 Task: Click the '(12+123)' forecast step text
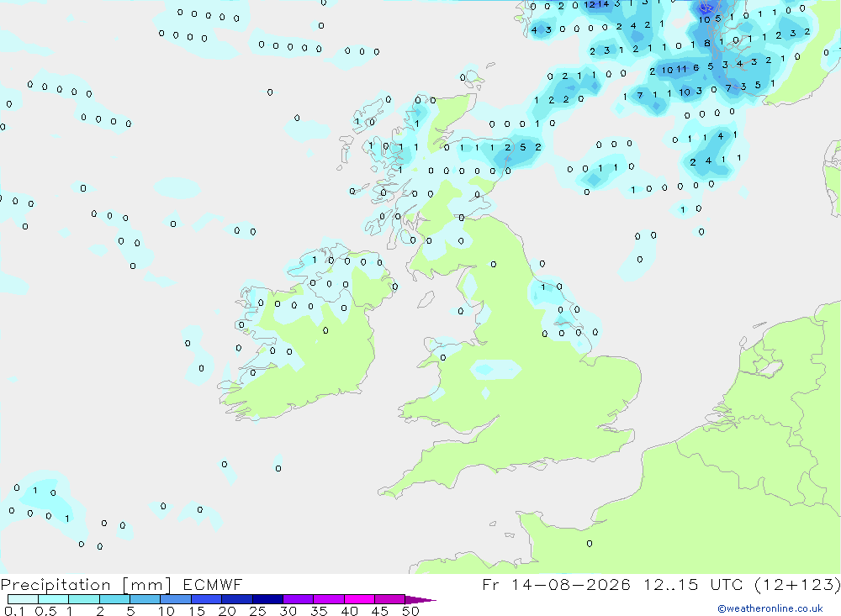pyautogui.click(x=797, y=584)
